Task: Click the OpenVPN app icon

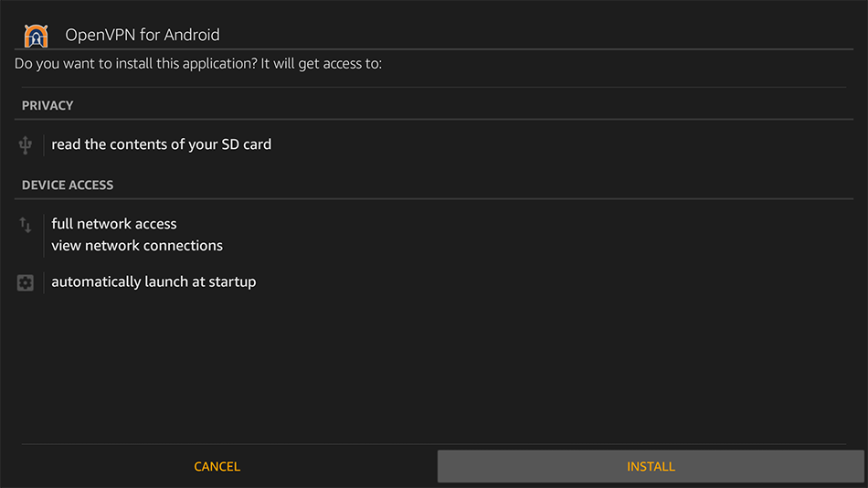Action: pos(36,36)
